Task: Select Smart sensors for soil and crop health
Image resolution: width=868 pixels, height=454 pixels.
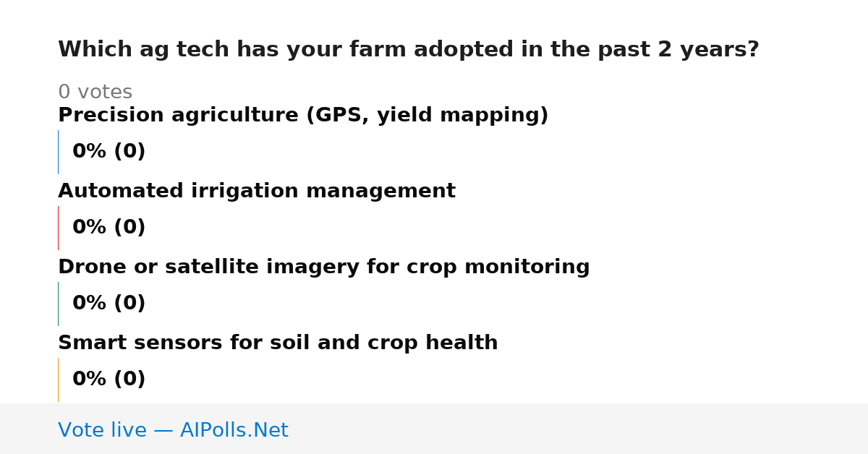Action: tap(278, 343)
